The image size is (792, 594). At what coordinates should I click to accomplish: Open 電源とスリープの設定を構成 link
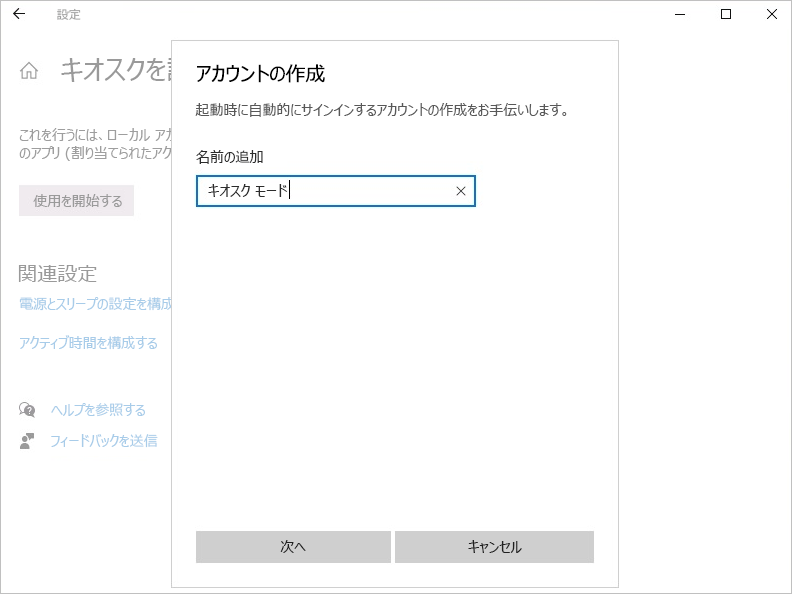click(95, 304)
